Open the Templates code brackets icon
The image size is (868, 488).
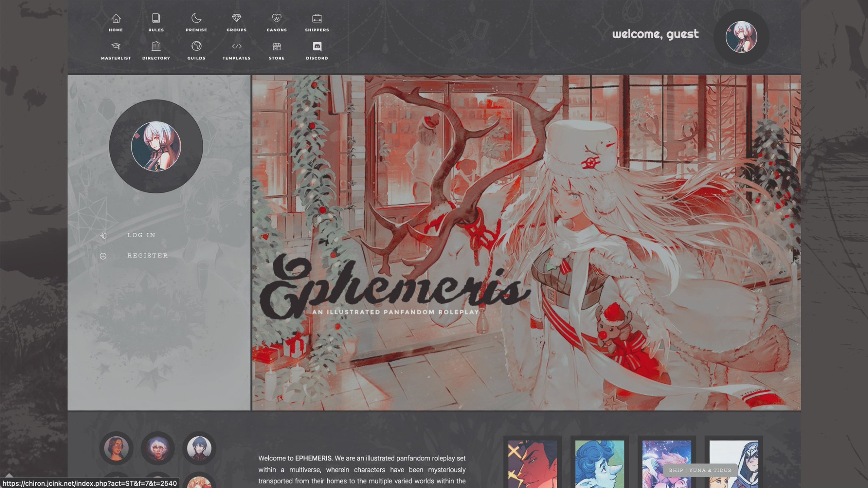coord(237,46)
